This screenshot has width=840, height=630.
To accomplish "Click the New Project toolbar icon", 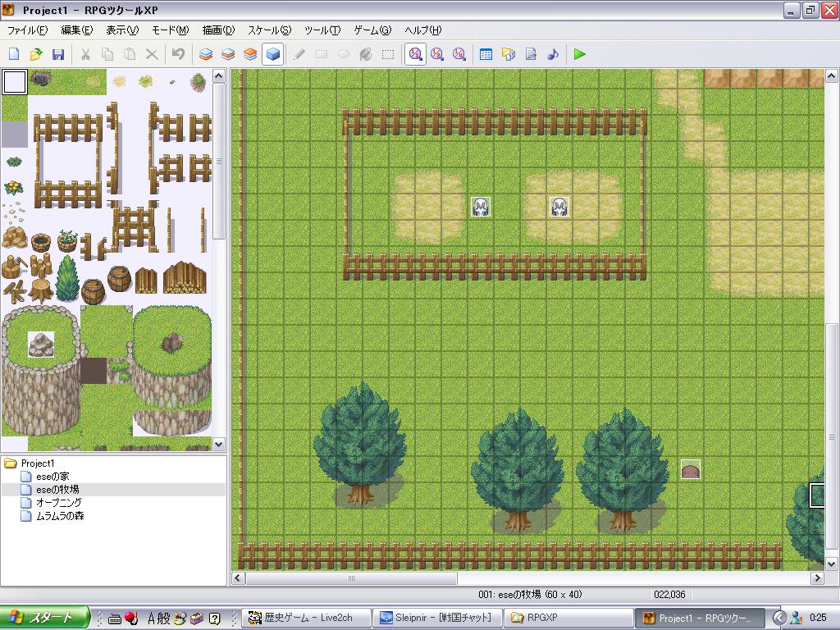I will pyautogui.click(x=14, y=54).
